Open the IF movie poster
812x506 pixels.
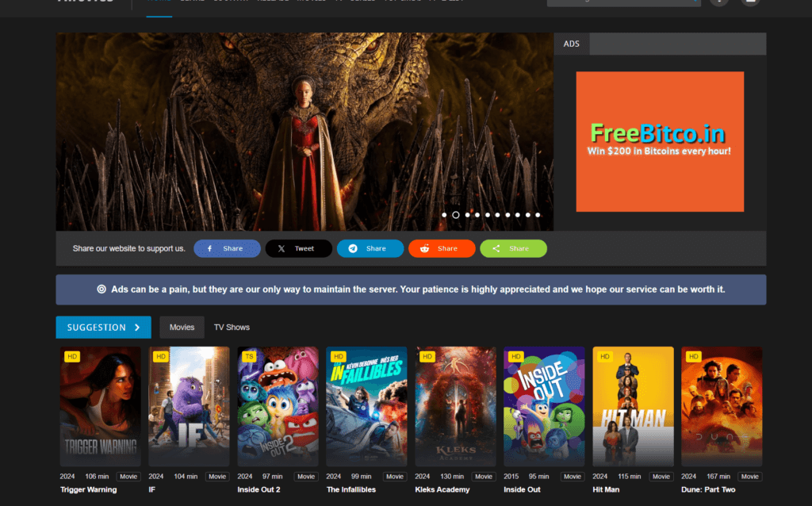[189, 406]
